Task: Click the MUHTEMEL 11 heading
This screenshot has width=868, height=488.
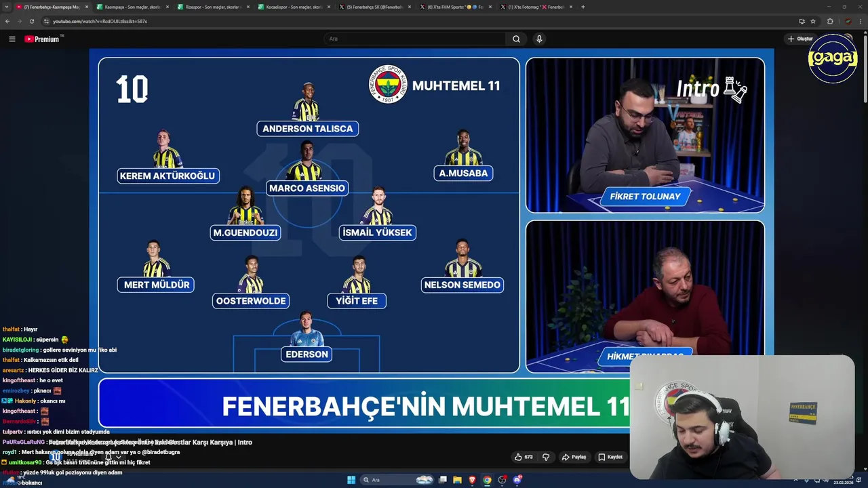Action: click(x=456, y=86)
